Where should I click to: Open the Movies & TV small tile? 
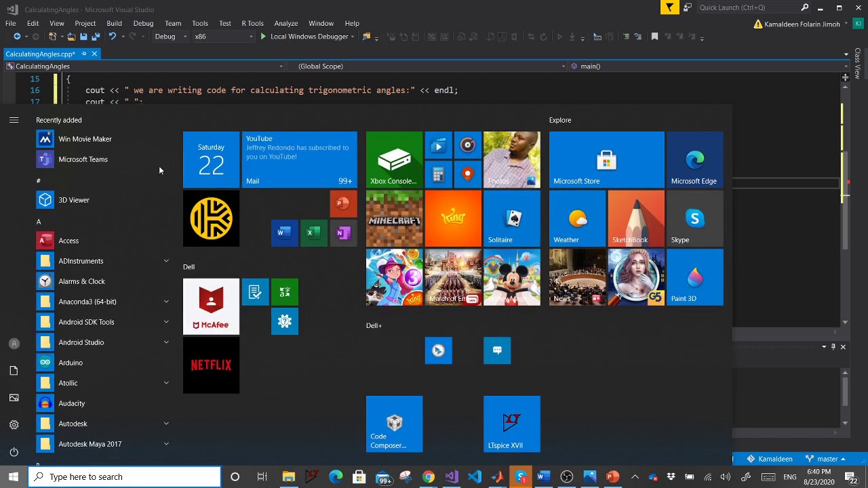438,145
